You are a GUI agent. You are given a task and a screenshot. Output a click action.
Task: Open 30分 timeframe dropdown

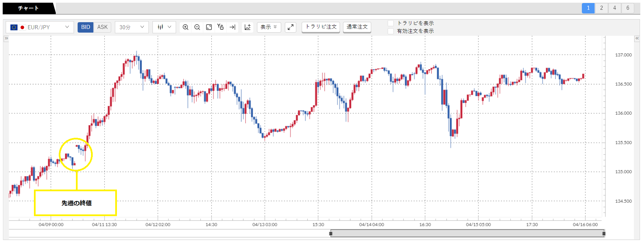132,27
